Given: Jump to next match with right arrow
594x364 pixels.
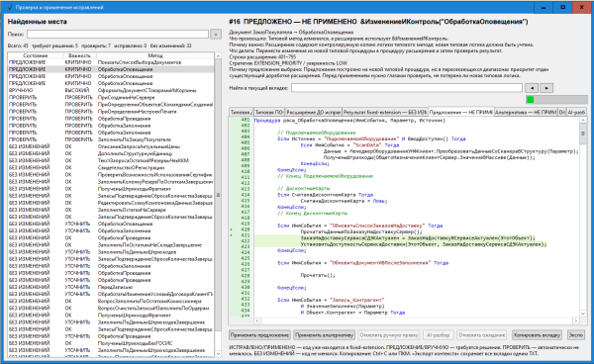Looking at the screenshot, I should (546, 88).
